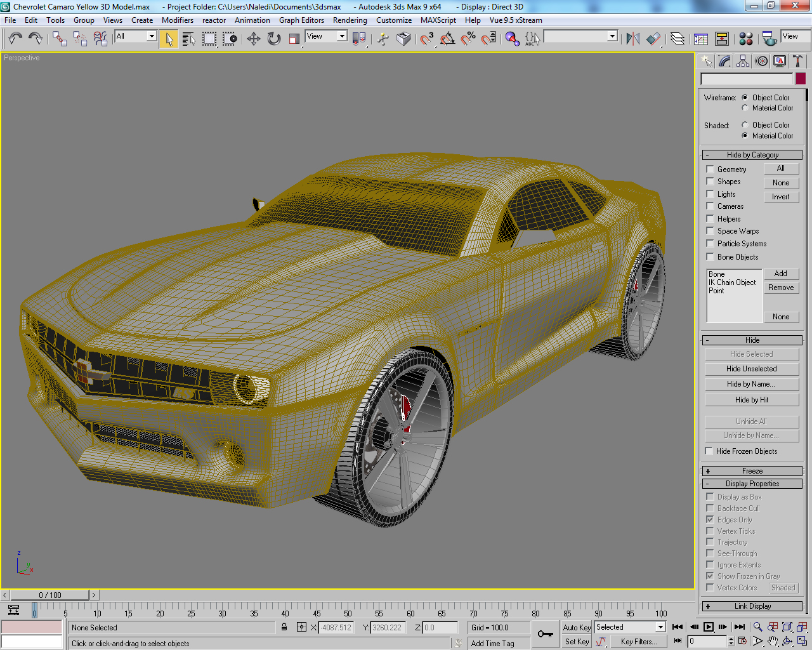
Task: Toggle the Percent Snap icon
Action: coord(468,39)
